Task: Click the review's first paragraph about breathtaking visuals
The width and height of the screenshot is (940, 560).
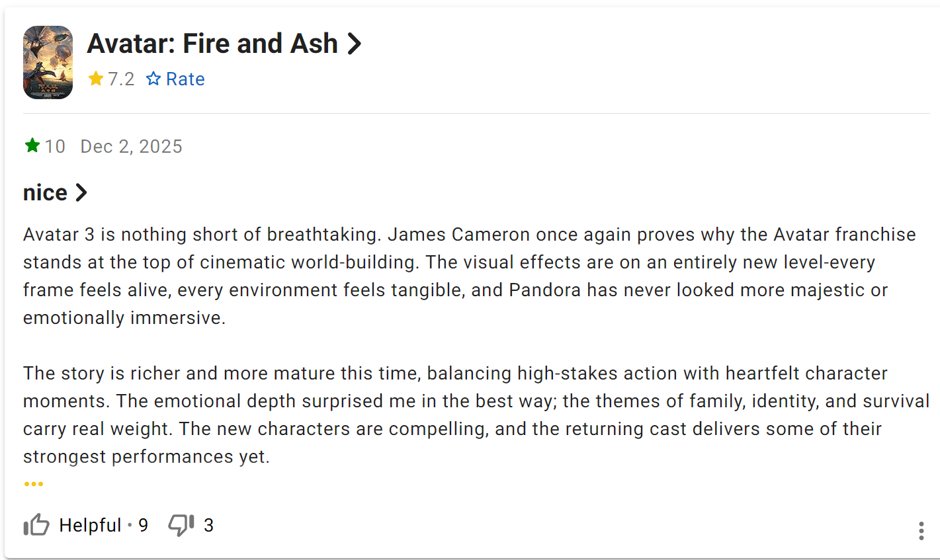Action: 463,276
